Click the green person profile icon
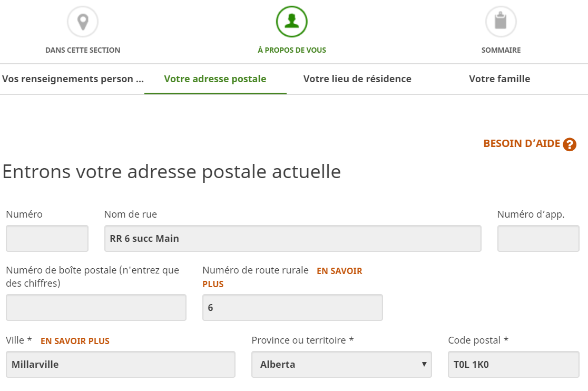 coord(292,22)
